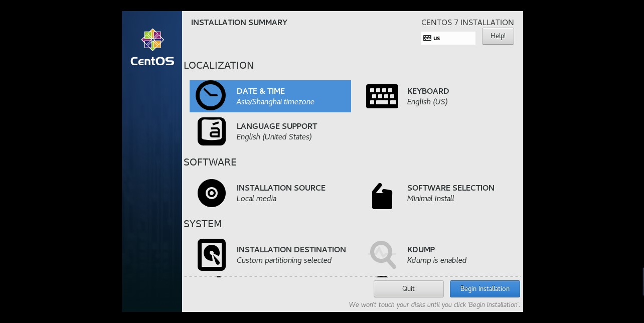Click Asia/Shanghai timezone text
The image size is (644, 323).
coord(275,102)
